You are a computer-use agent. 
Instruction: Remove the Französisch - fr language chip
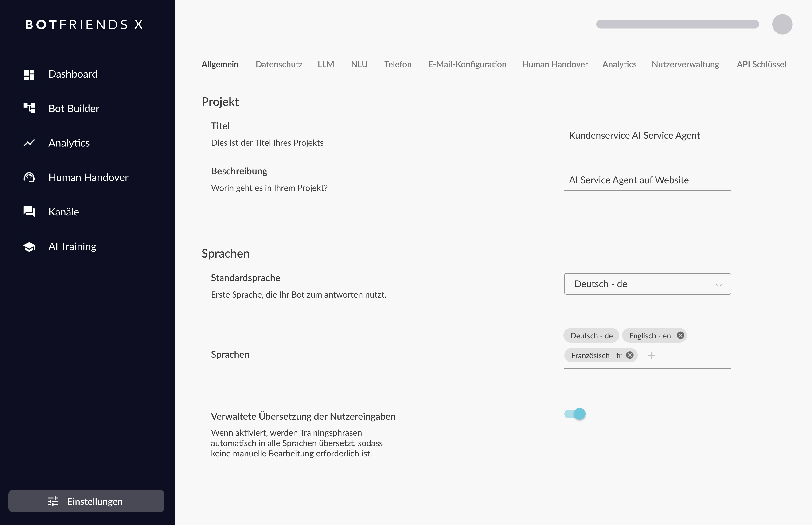(630, 355)
